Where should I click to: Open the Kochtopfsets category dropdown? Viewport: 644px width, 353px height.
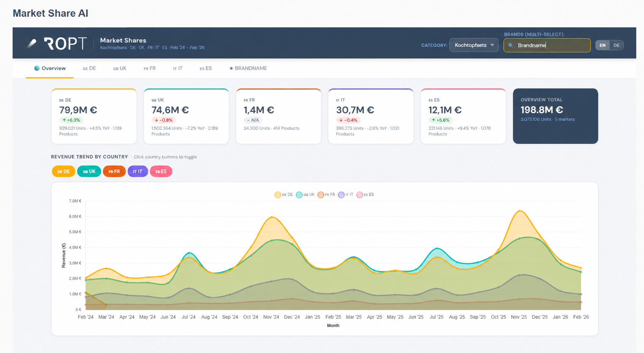click(474, 45)
